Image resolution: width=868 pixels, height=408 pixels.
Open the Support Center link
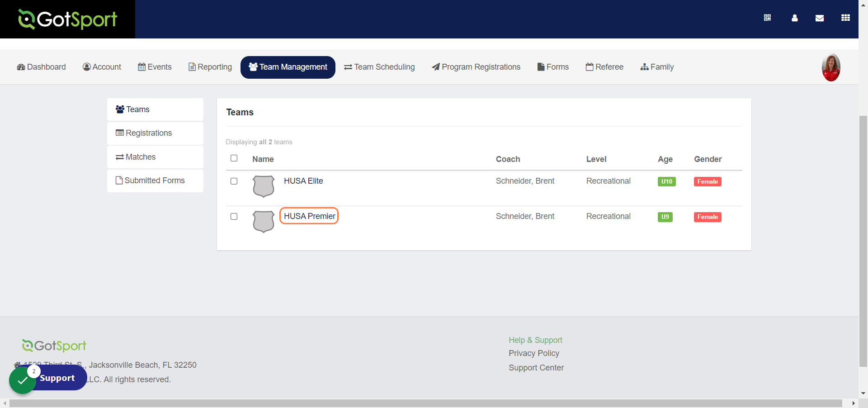point(536,368)
